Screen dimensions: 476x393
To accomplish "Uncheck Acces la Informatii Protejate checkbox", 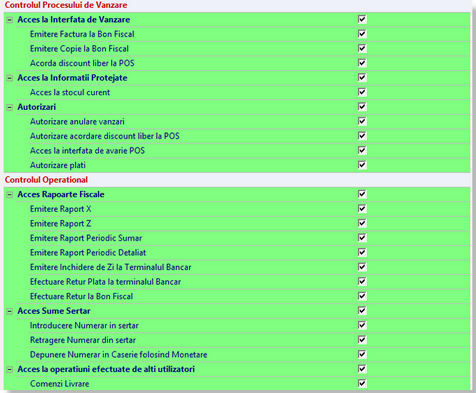I will [362, 78].
